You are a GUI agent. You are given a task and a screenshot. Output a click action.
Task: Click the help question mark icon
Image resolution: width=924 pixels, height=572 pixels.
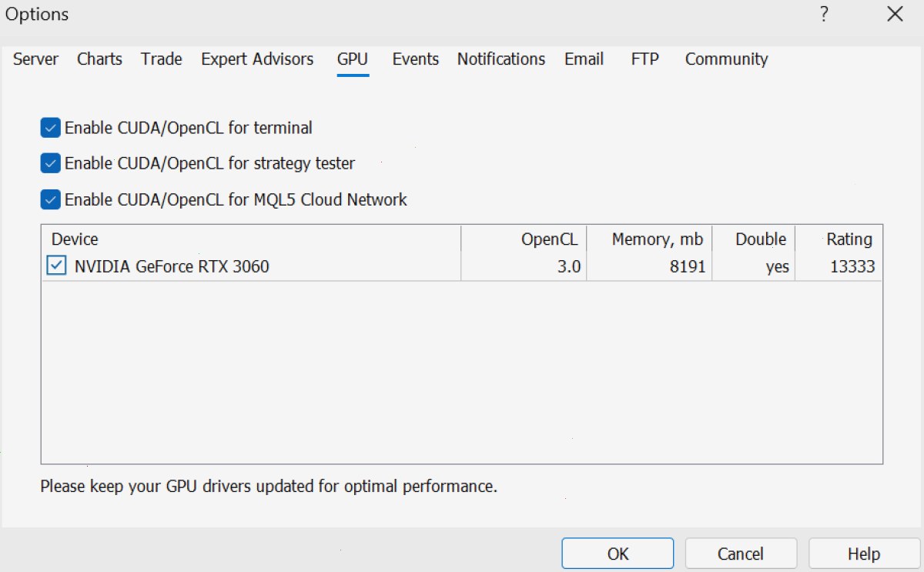click(823, 15)
